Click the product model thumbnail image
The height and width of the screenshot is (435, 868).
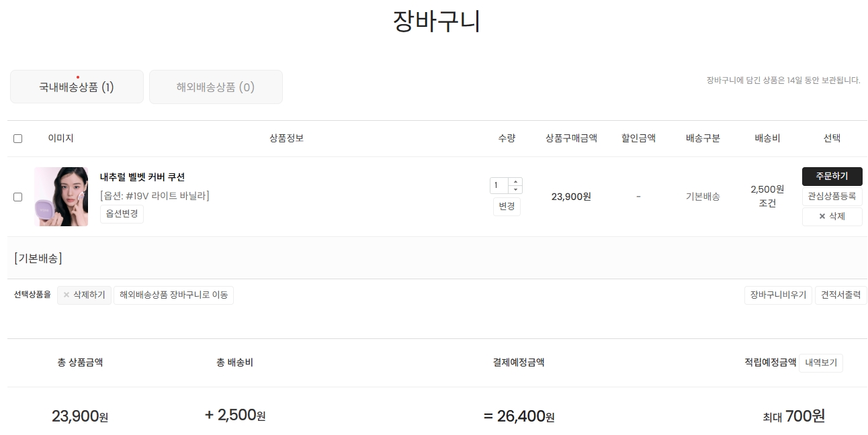61,197
